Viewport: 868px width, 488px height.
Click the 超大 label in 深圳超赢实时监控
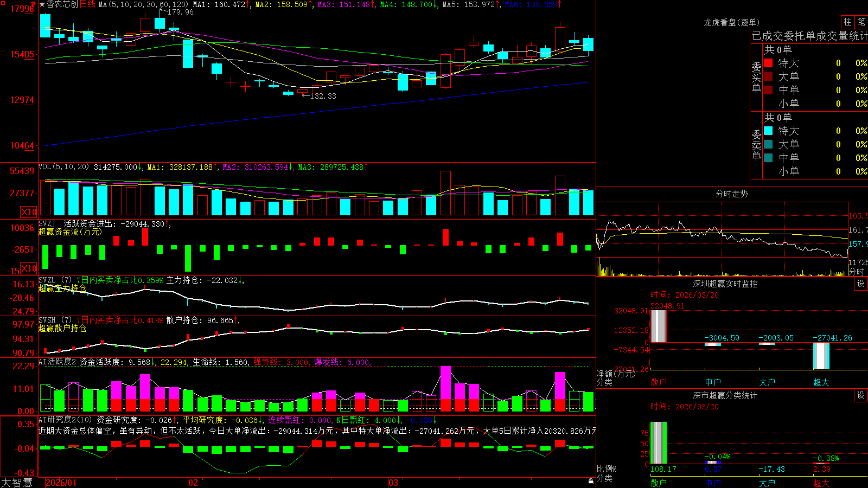point(821,382)
